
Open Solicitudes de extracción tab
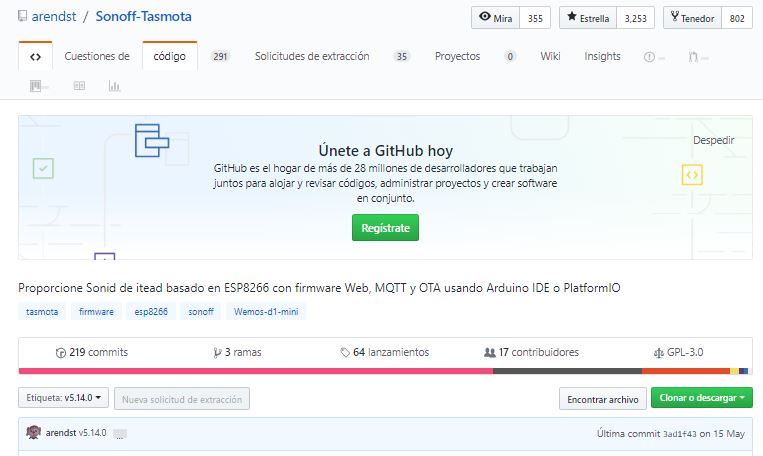click(312, 56)
